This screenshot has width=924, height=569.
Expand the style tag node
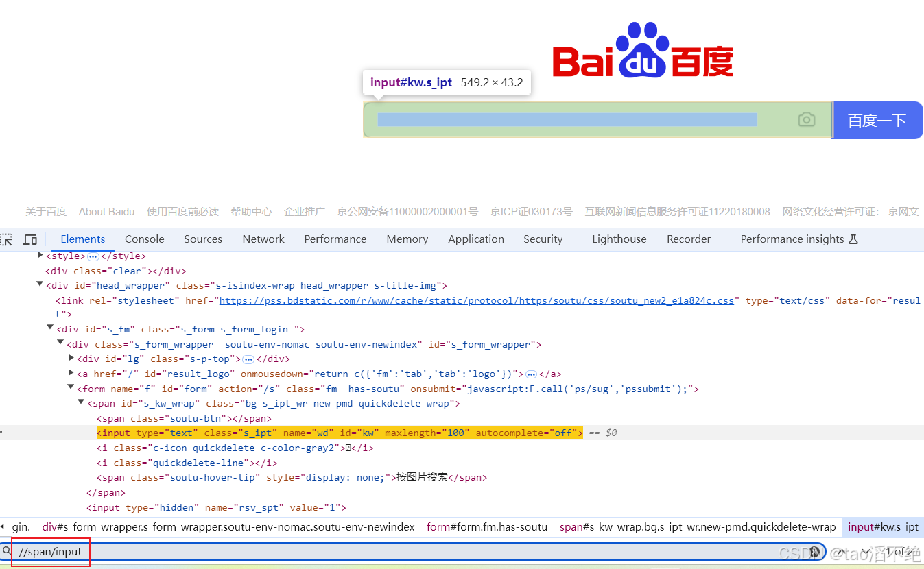click(40, 256)
